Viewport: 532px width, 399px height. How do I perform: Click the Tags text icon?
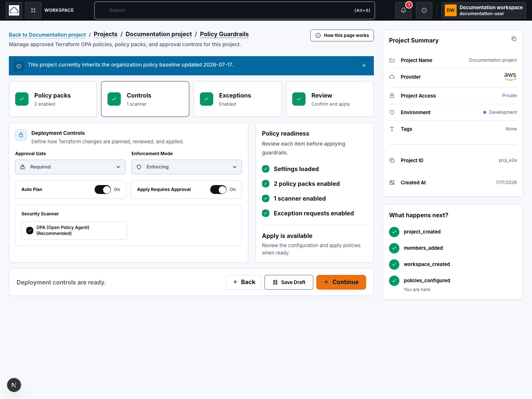tap(392, 129)
